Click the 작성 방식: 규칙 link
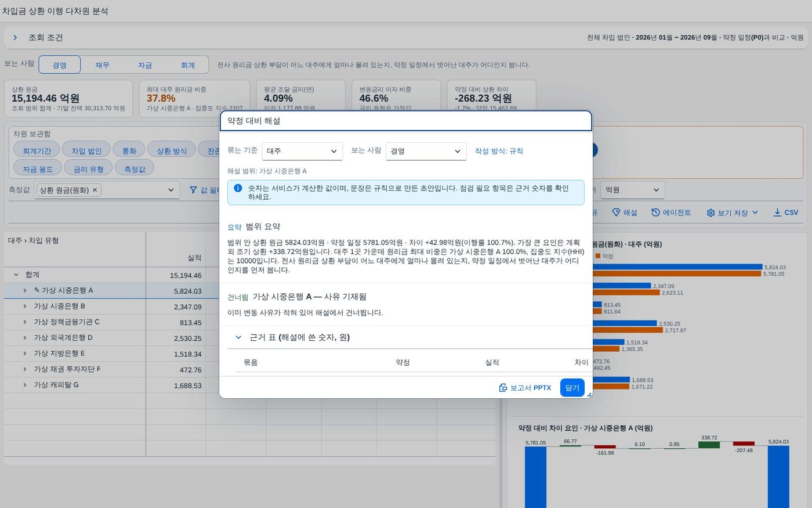 (499, 151)
